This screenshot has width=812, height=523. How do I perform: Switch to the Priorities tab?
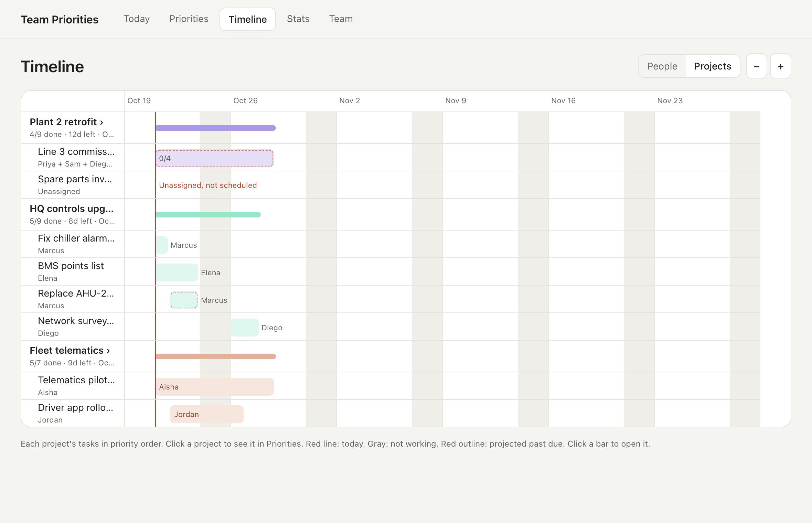(189, 19)
